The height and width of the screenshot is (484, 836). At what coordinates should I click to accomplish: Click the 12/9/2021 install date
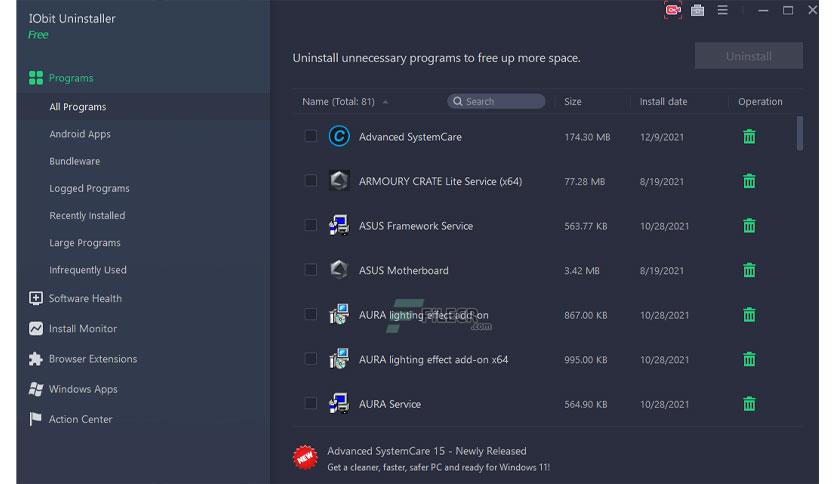662,137
